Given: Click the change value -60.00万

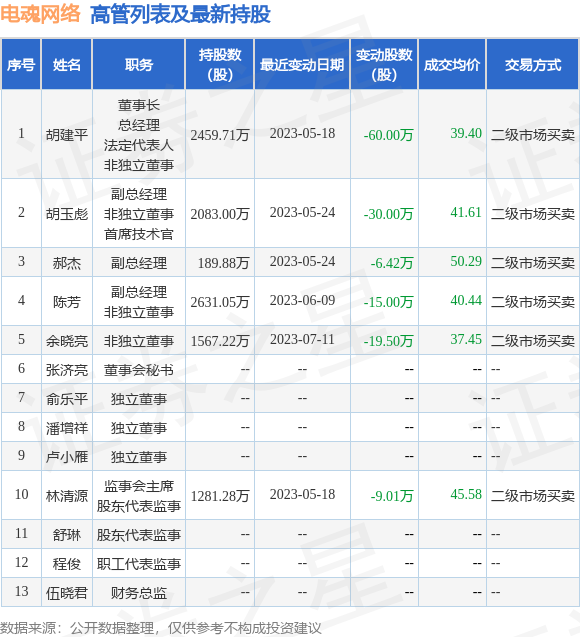Looking at the screenshot, I should [388, 134].
